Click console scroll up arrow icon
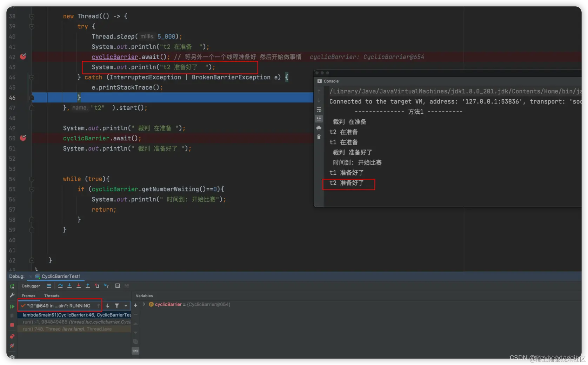 click(319, 91)
